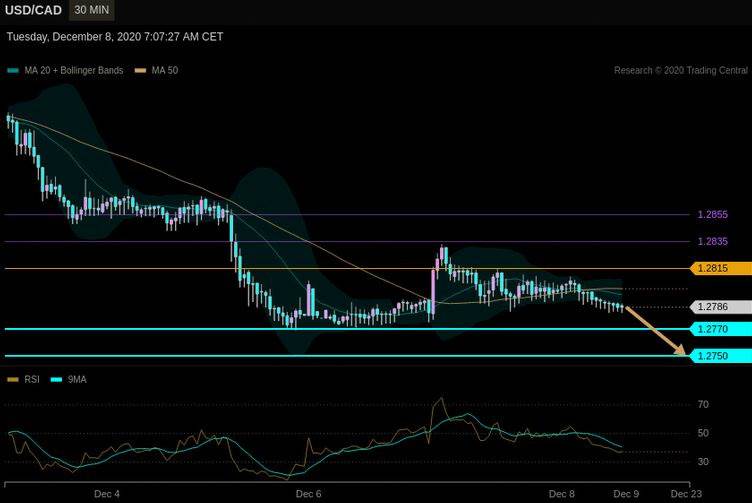This screenshot has width=752, height=503.
Task: Select the USD/CAD symbol title
Action: 33,10
